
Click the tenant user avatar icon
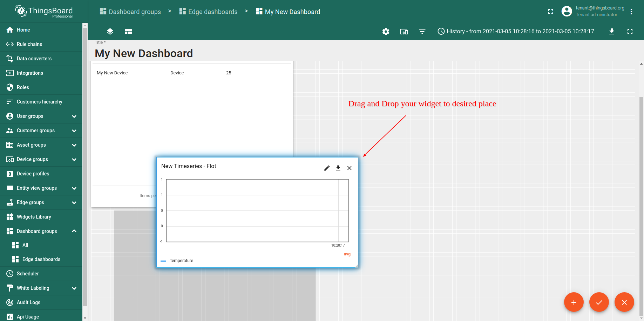point(567,11)
